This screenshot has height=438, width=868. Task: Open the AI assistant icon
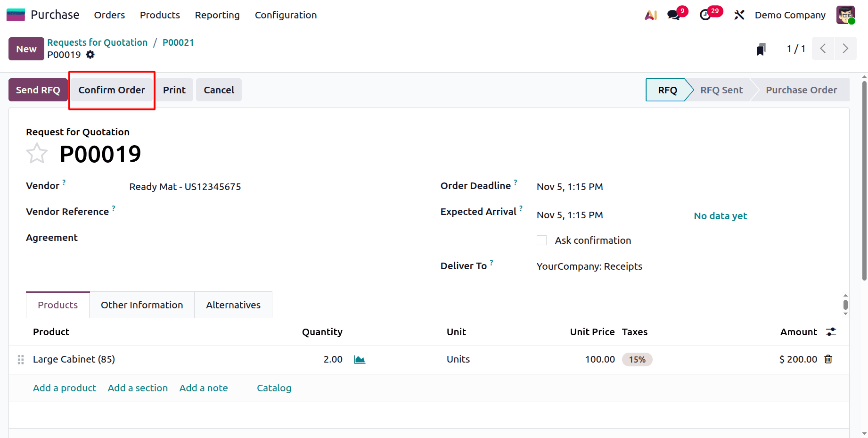[651, 15]
